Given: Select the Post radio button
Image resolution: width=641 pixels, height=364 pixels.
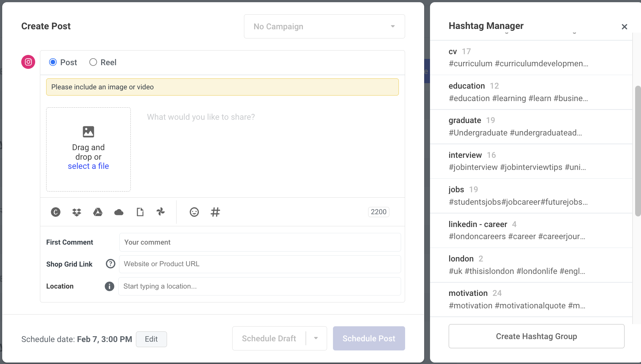Looking at the screenshot, I should click(53, 62).
